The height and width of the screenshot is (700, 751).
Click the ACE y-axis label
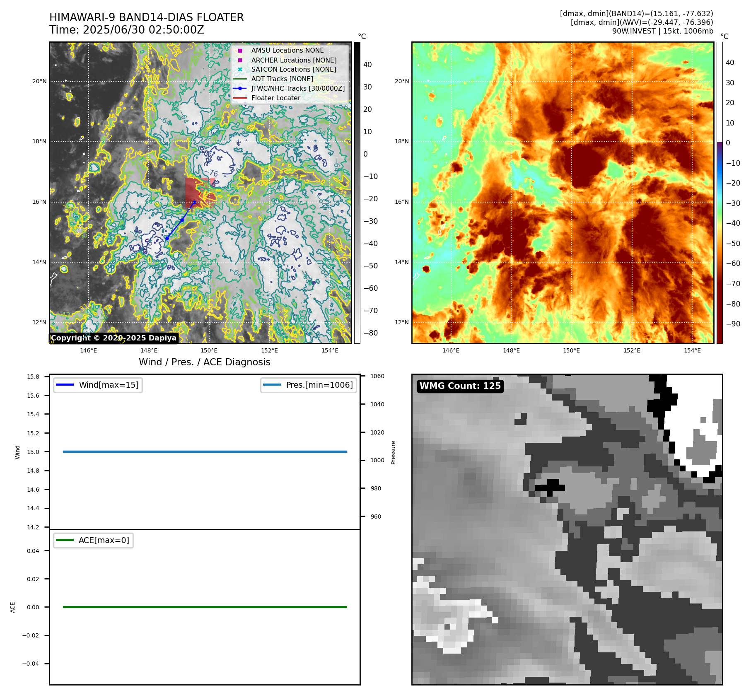click(12, 607)
